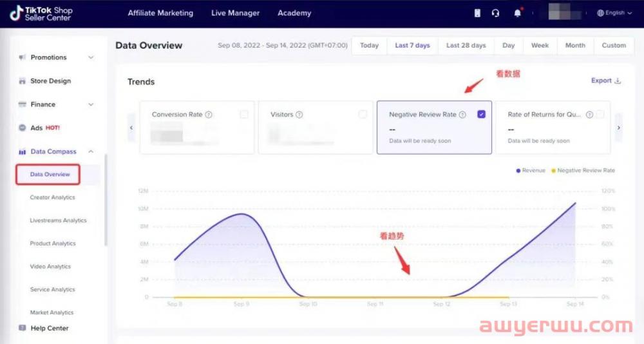The height and width of the screenshot is (344, 644).
Task: Open Academy in top navigation
Action: pos(294,13)
